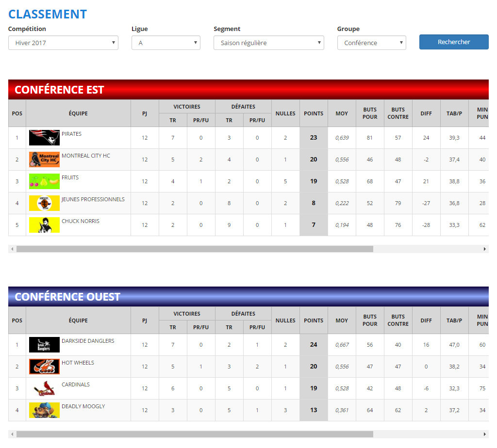
Task: Expand the Ligue dropdown
Action: coord(166,43)
